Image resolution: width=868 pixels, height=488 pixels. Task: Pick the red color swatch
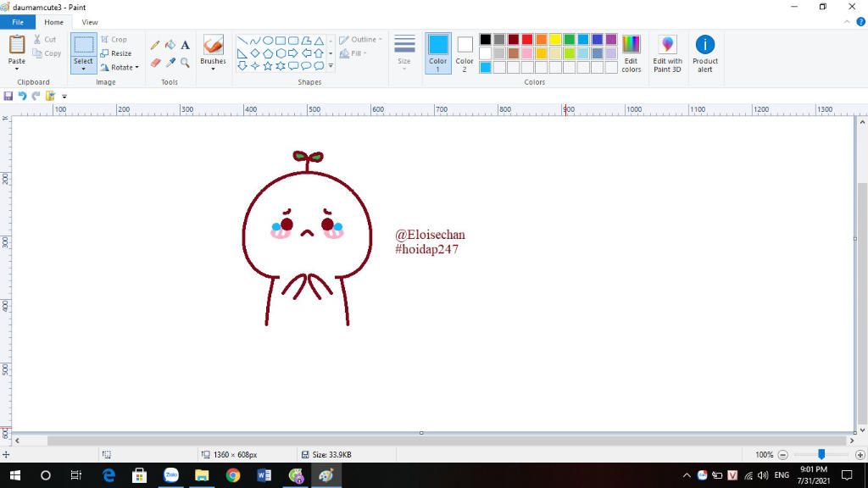click(x=527, y=39)
